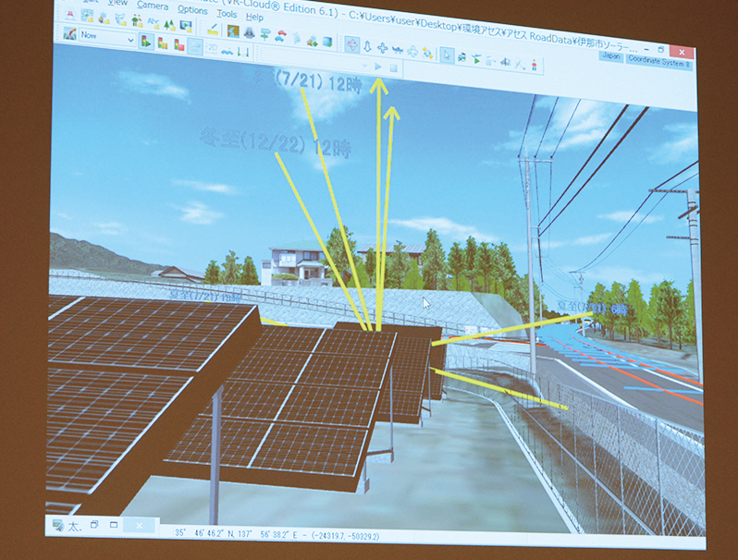
Task: Click the bus drive icon
Action: click(461, 57)
